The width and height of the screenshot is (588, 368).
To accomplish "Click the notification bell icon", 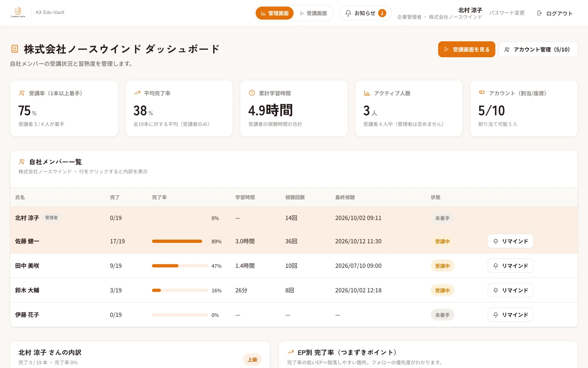I will click(348, 13).
